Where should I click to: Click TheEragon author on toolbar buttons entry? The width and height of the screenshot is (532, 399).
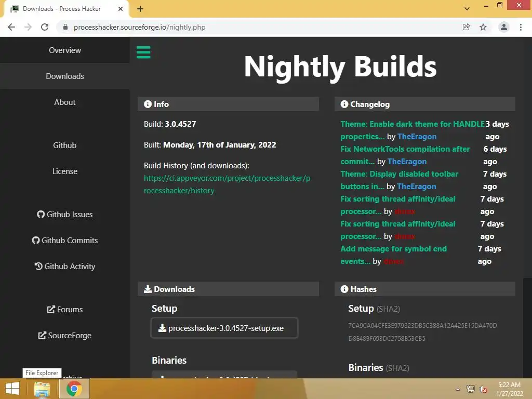[x=417, y=187]
